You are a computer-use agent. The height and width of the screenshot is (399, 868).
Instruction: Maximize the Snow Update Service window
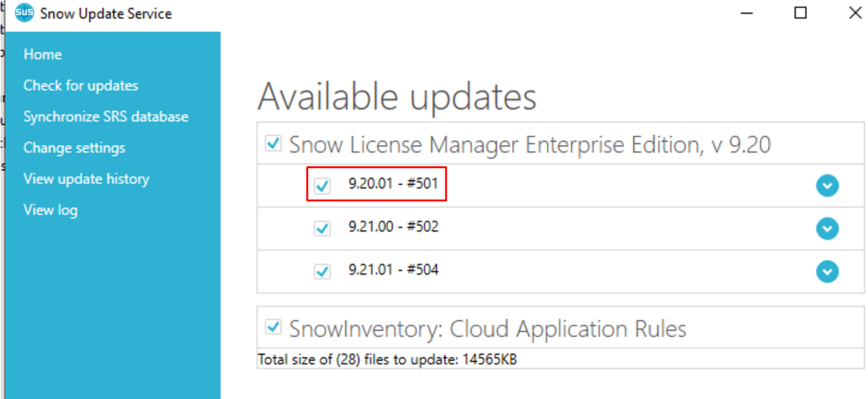801,12
